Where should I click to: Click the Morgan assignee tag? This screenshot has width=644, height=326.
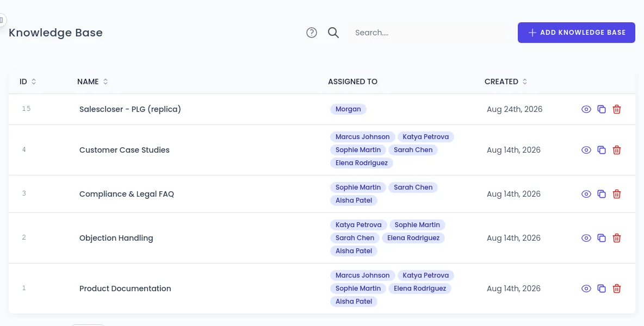coord(348,109)
